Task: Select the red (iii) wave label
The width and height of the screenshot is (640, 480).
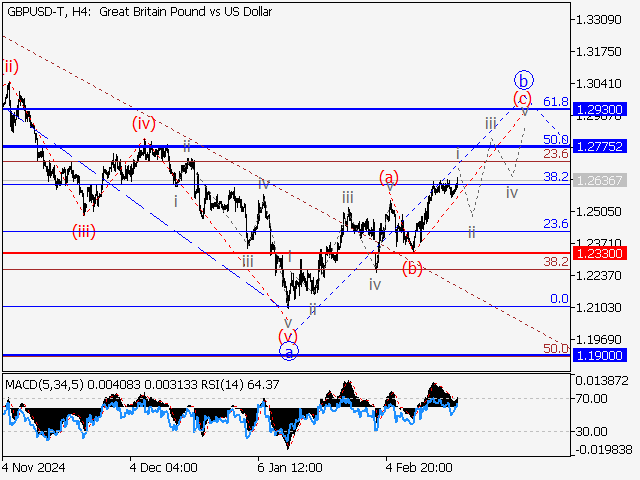Action: pos(84,232)
